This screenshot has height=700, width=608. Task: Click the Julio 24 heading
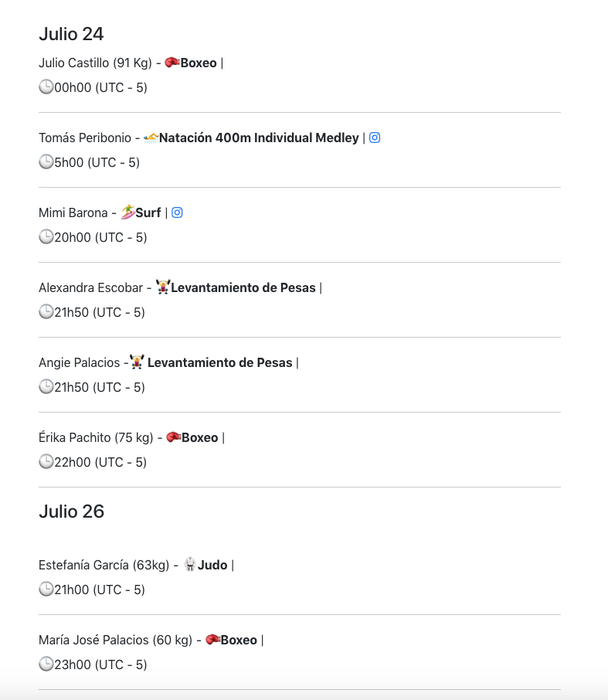(x=71, y=34)
